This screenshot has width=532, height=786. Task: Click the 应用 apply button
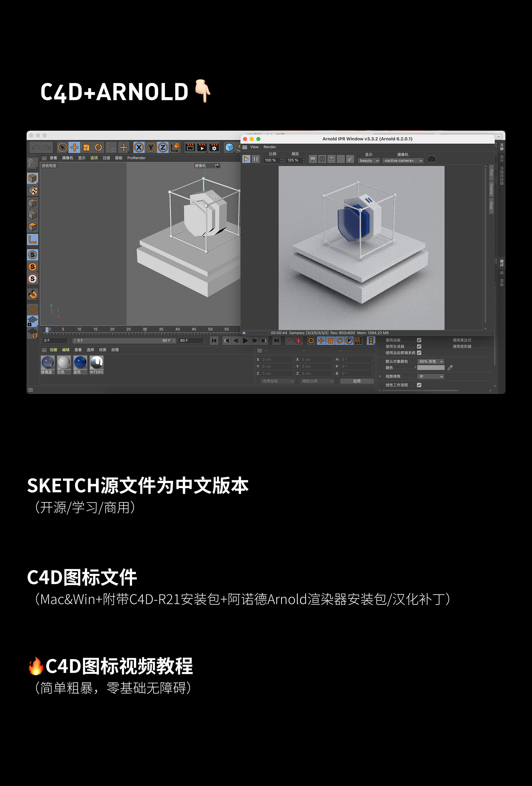(x=357, y=381)
